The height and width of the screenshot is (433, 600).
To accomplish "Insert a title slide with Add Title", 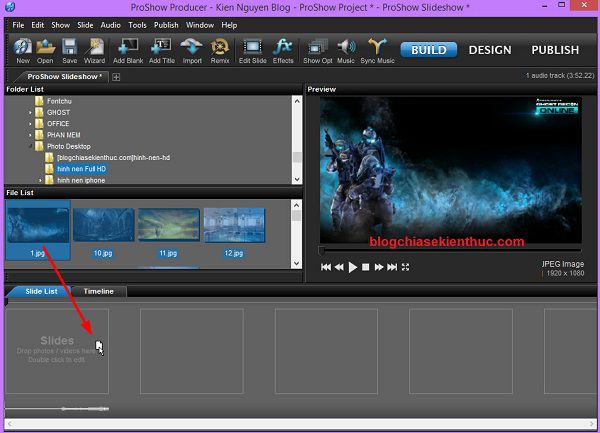I will 162,50.
